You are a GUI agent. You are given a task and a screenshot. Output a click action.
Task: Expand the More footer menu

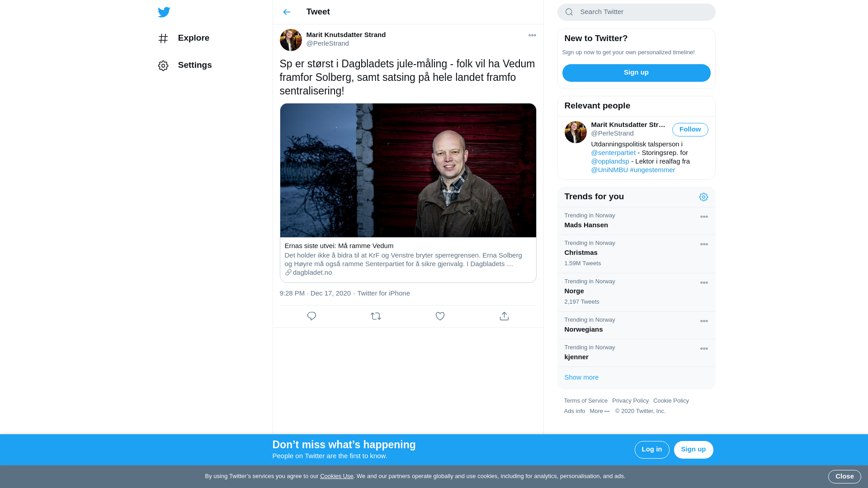[x=599, y=411]
